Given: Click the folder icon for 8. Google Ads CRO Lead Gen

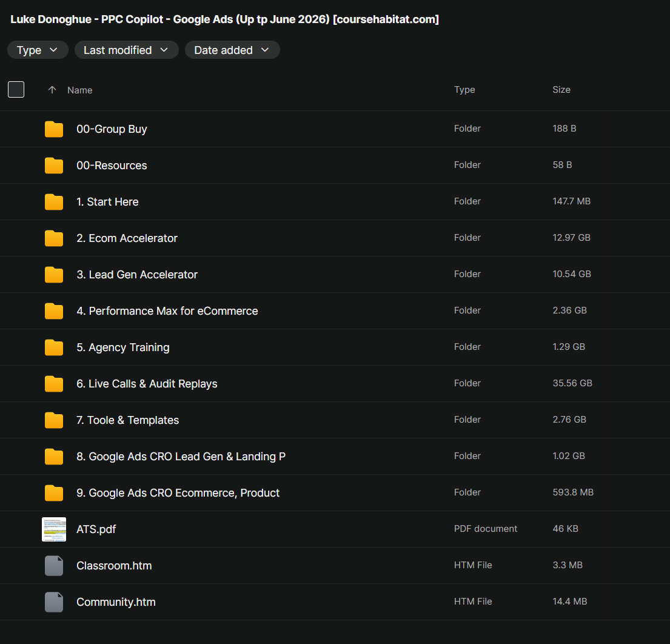Looking at the screenshot, I should [54, 456].
